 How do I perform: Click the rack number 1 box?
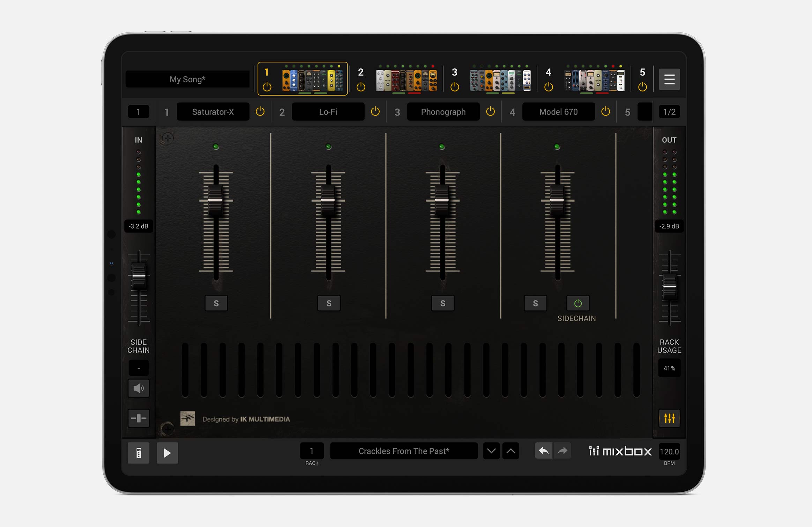point(139,112)
